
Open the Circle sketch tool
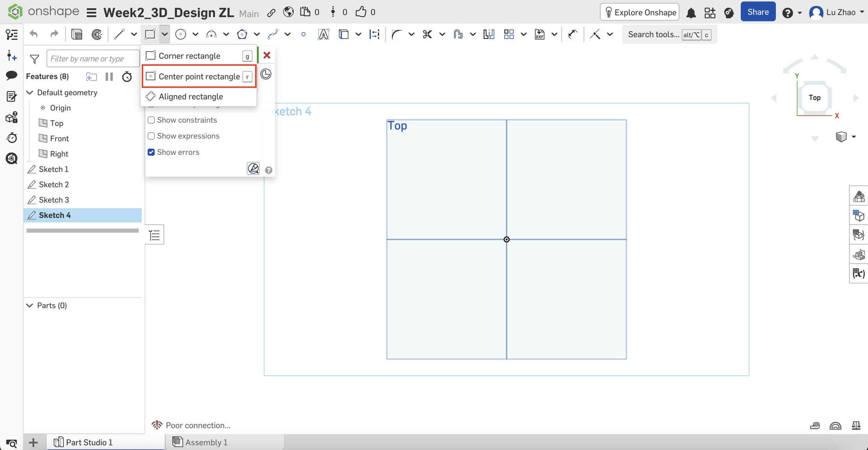(x=181, y=34)
